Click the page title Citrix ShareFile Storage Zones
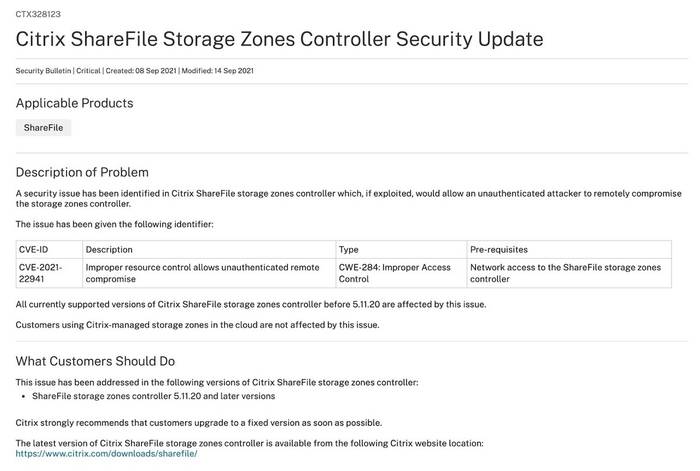The width and height of the screenshot is (700, 471). click(x=279, y=39)
